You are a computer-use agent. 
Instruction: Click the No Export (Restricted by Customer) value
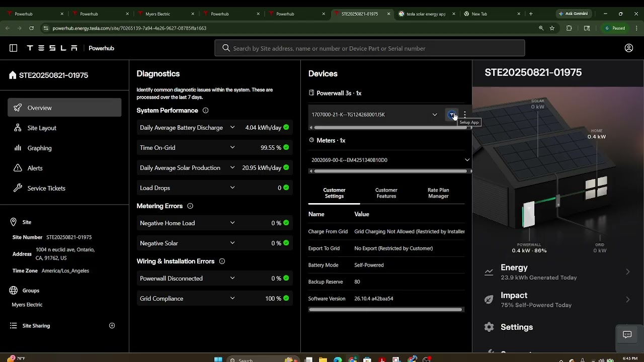tap(393, 248)
